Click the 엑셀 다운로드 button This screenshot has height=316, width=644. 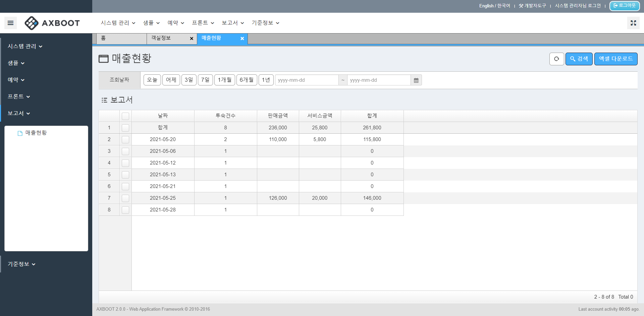click(x=616, y=59)
